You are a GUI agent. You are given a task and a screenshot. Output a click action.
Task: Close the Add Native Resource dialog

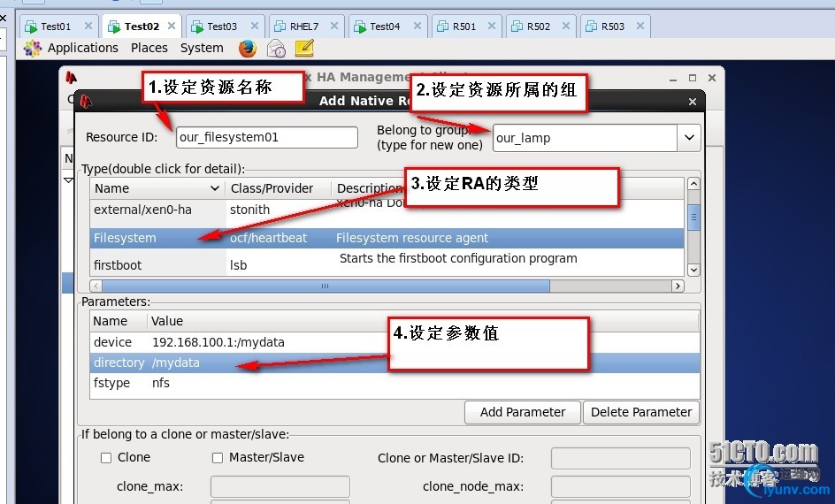tap(693, 101)
